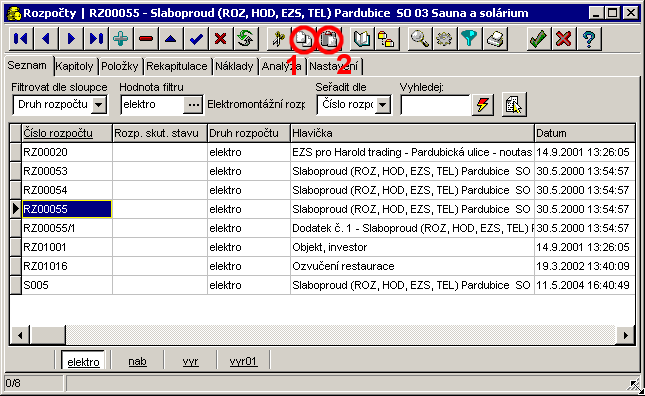Select the nab bottom filter tab
The height and width of the screenshot is (396, 645).
pos(137,361)
